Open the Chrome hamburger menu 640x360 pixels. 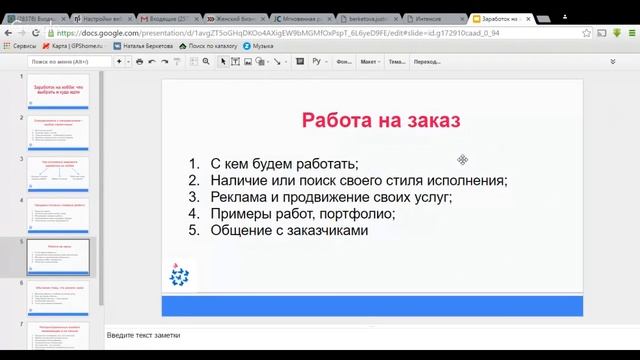632,33
